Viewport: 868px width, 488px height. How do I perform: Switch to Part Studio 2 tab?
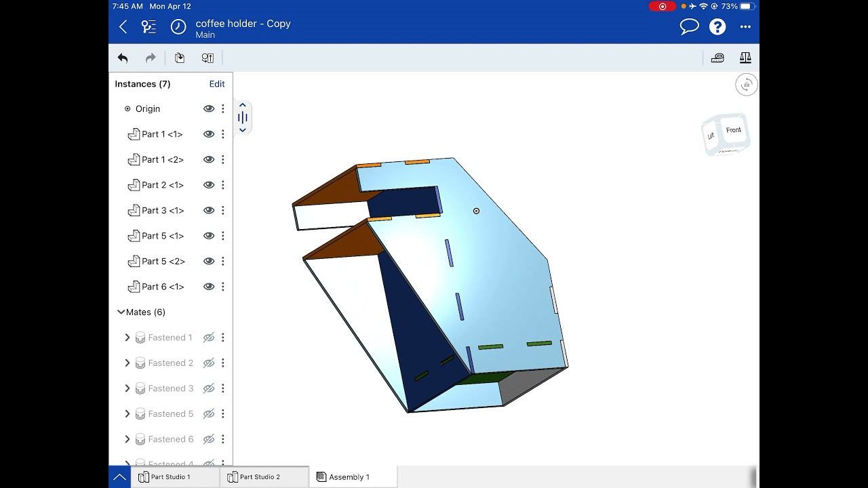coord(264,477)
